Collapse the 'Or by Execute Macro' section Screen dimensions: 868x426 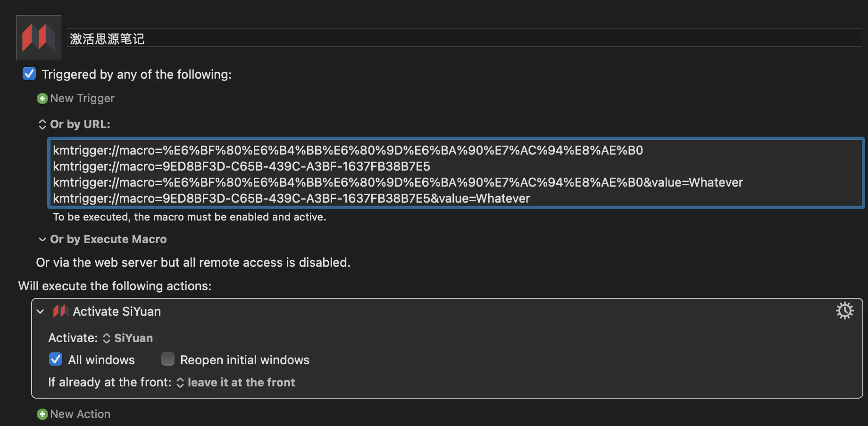[42, 239]
